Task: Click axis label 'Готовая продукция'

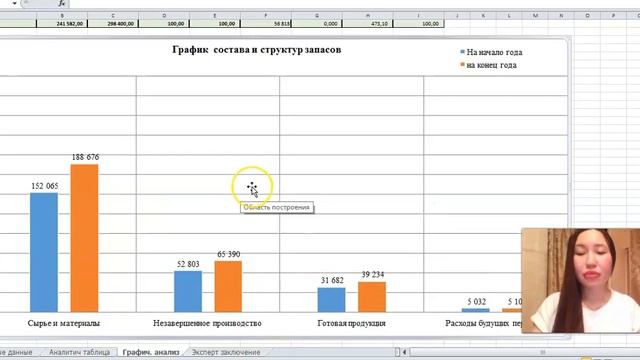Action: click(x=351, y=323)
